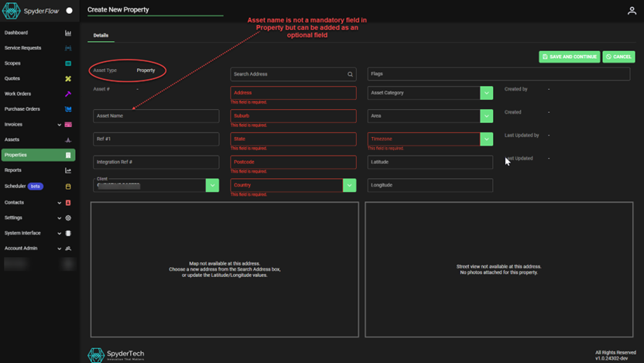Expand the Timezone dropdown list
The image size is (644, 363).
click(486, 139)
